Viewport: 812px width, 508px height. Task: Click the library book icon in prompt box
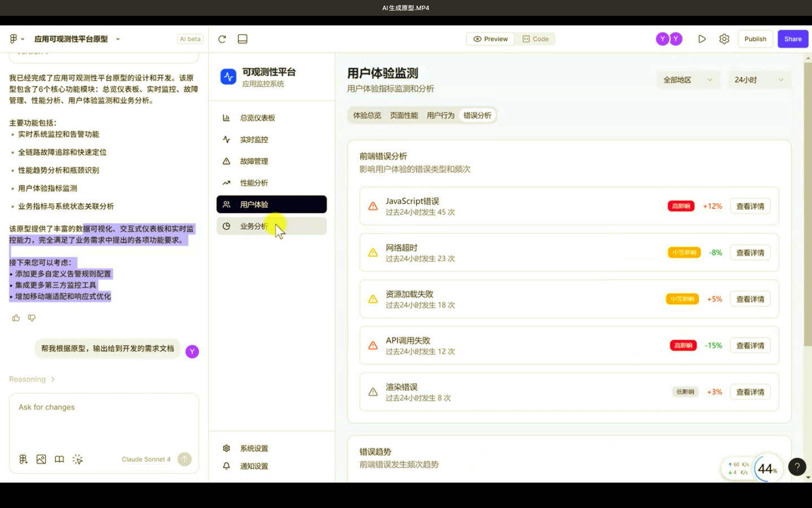(59, 459)
